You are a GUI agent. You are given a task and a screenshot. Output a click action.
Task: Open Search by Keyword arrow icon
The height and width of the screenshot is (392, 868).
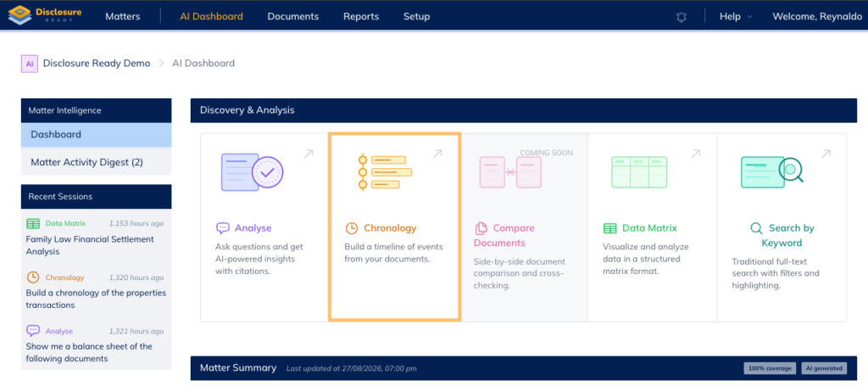pyautogui.click(x=826, y=154)
